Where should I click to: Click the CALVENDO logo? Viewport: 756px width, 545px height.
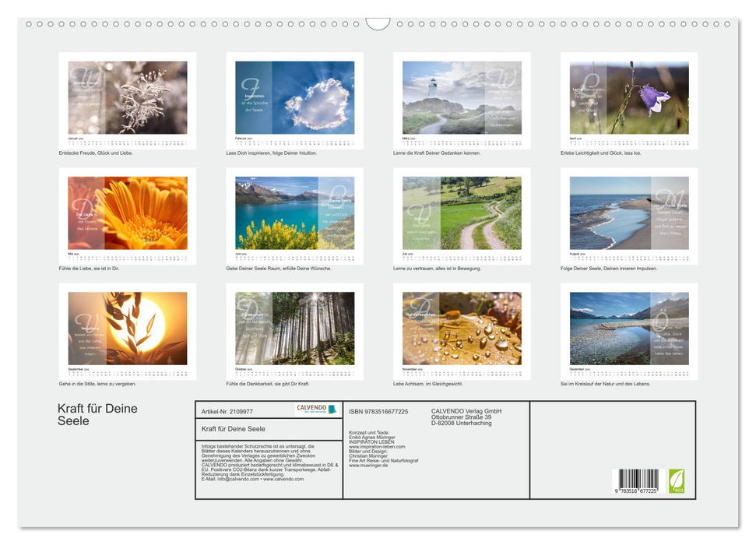(316, 410)
